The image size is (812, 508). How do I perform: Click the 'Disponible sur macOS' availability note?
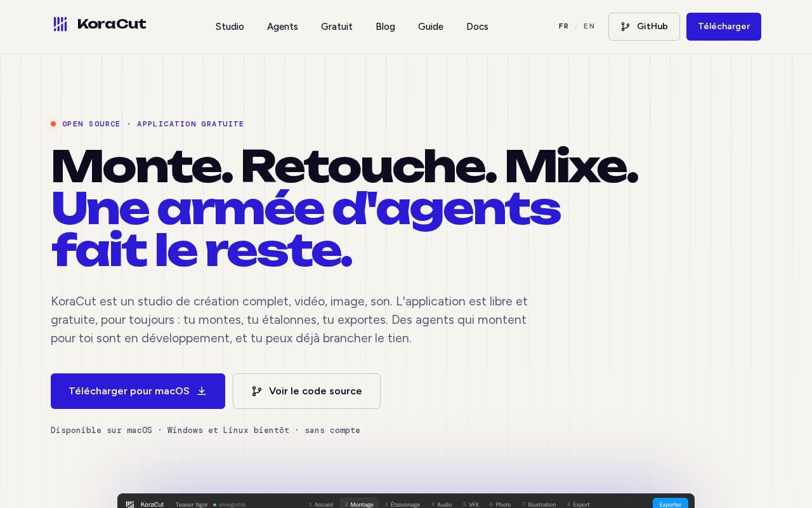206,431
